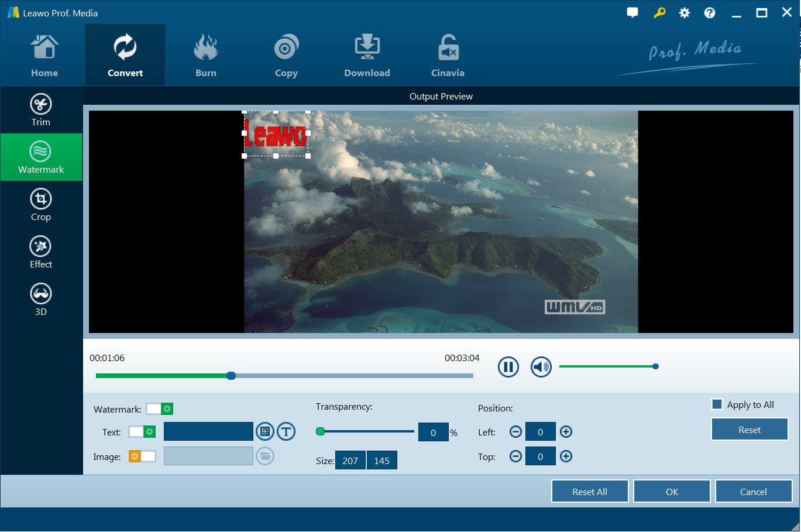Decrease the Top position value
Image resolution: width=801 pixels, height=532 pixels.
click(515, 457)
